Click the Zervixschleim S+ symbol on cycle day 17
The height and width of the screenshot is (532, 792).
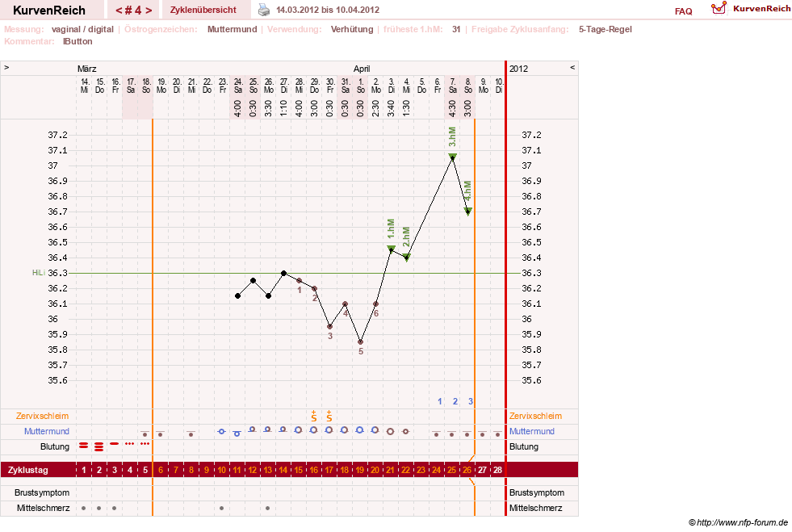(329, 416)
